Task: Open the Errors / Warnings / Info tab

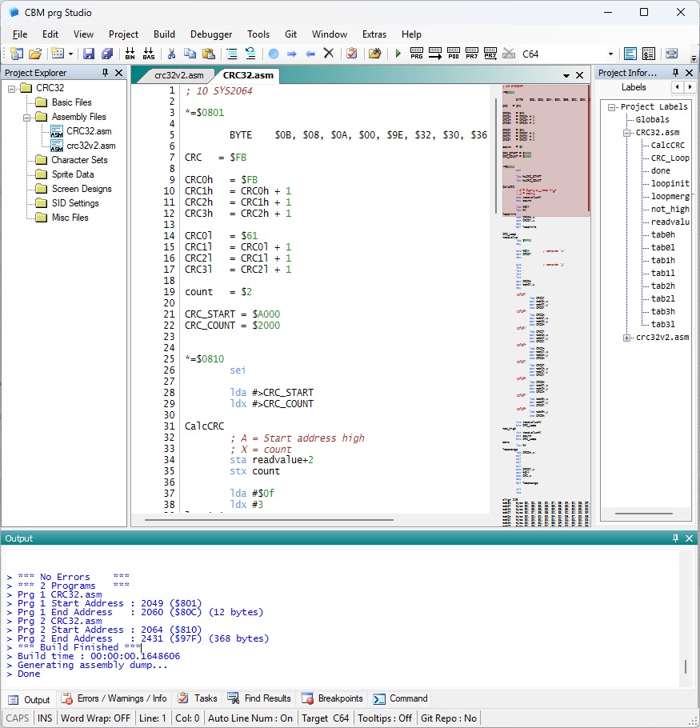Action: pos(114,698)
